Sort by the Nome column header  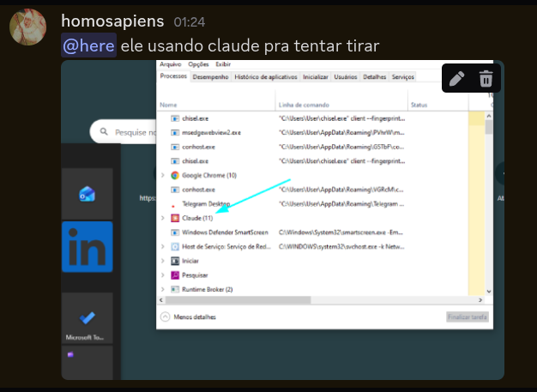(x=216, y=105)
